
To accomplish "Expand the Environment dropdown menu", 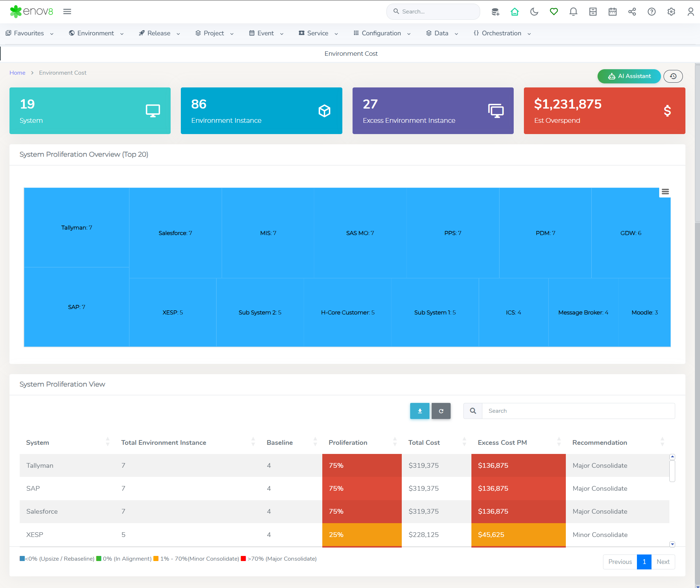I will [96, 33].
